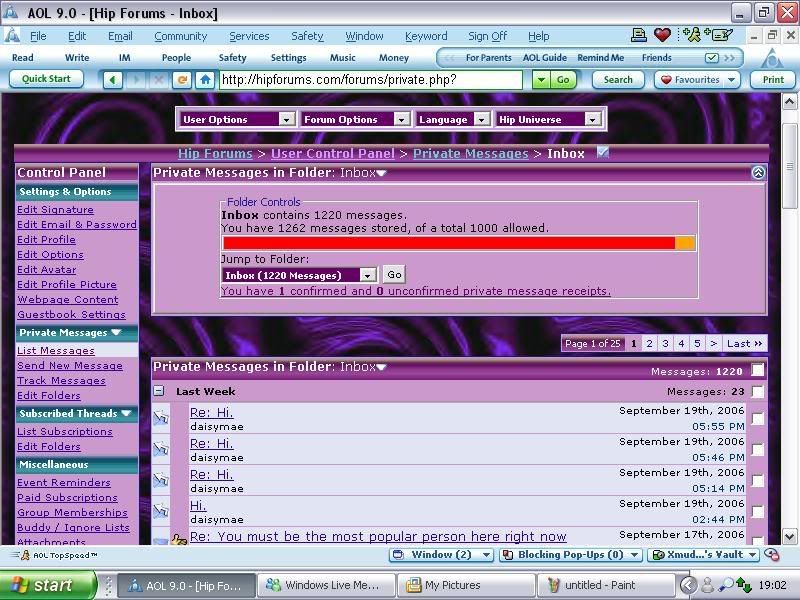Collapse the folder controls panel arrow icon
Screen dimensions: 800x600
click(758, 173)
